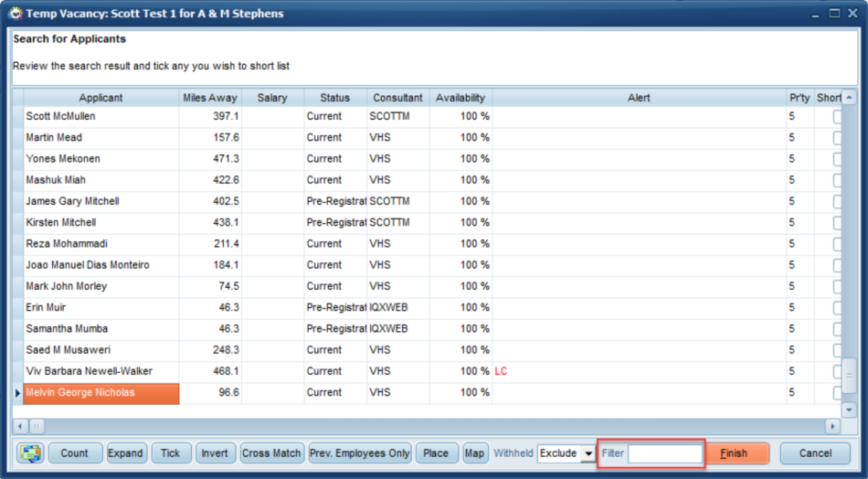Screen dimensions: 868x479
Task: Click the Alert column header
Action: click(639, 98)
